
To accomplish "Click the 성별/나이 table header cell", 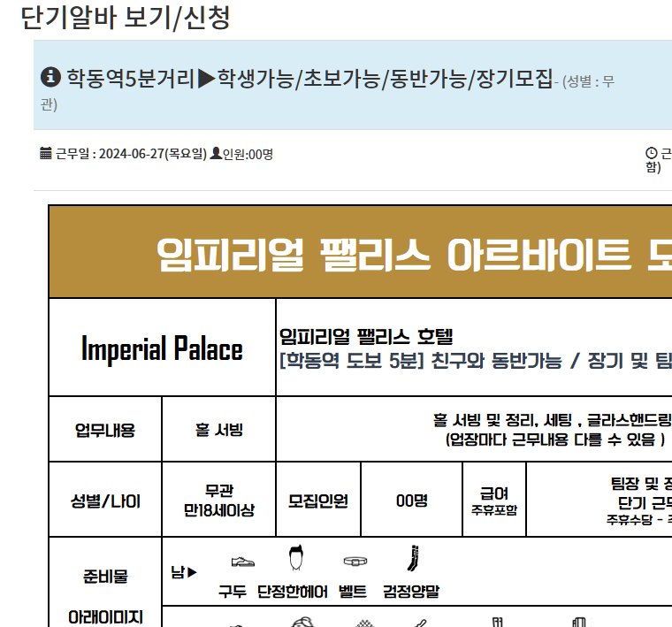I will pyautogui.click(x=105, y=501).
